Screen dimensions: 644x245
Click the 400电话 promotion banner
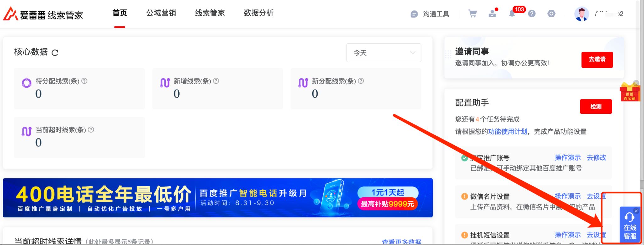click(218, 198)
